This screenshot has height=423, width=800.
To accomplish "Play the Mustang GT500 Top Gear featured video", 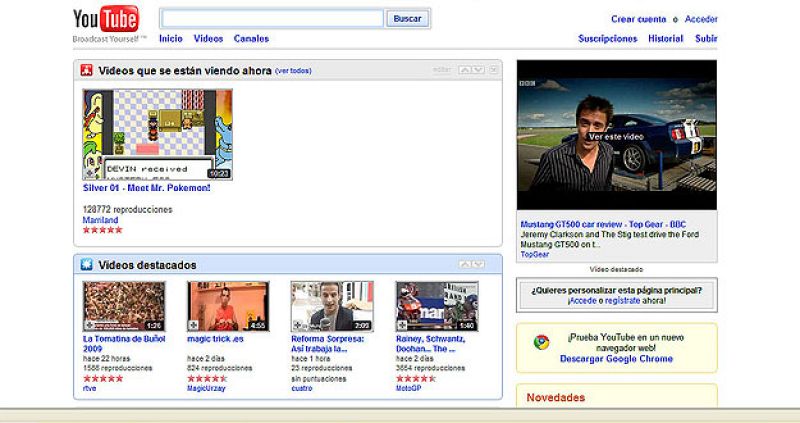I will click(616, 135).
